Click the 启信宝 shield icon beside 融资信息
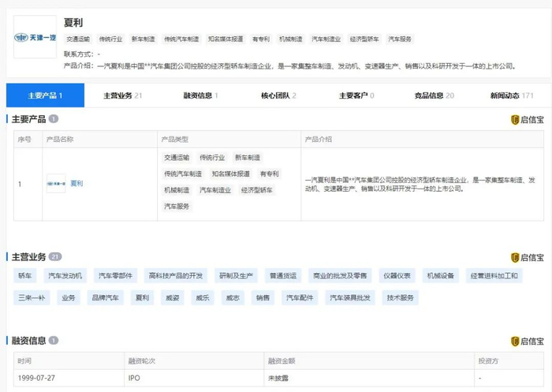The height and width of the screenshot is (392, 552). [x=515, y=342]
